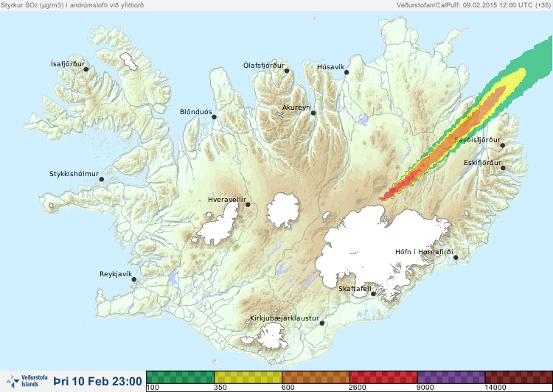Select the red 2600 legend swatch

tap(383, 377)
